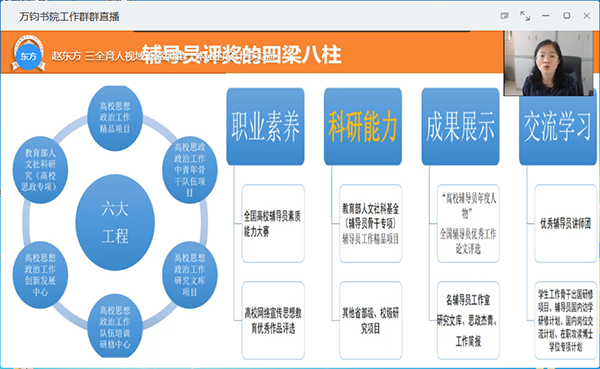Click the 高校思想政治工作研究文库项目 circle
Viewport: 600px width, 369px height.
190,275
